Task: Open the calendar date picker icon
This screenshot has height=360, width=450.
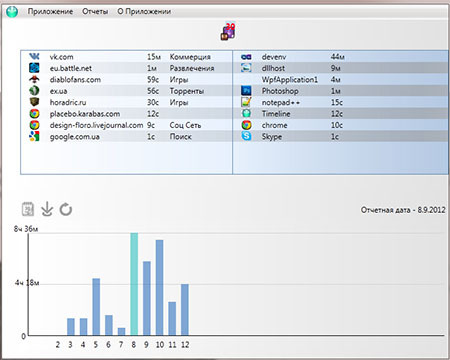Action: [28, 209]
